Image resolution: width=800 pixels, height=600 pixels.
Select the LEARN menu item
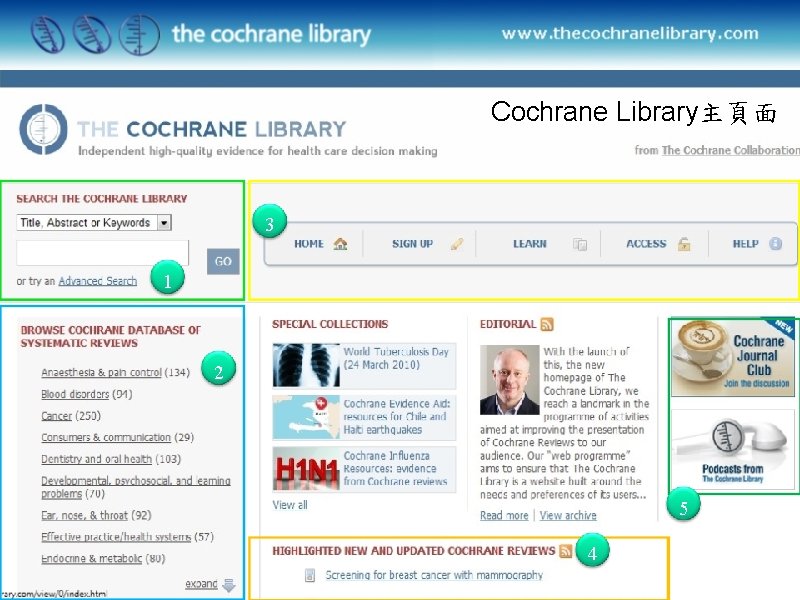(530, 244)
